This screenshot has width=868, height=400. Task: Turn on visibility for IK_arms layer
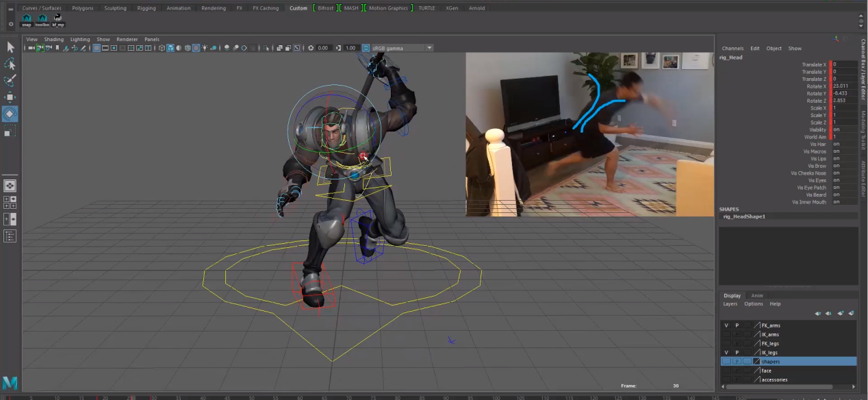(x=726, y=334)
